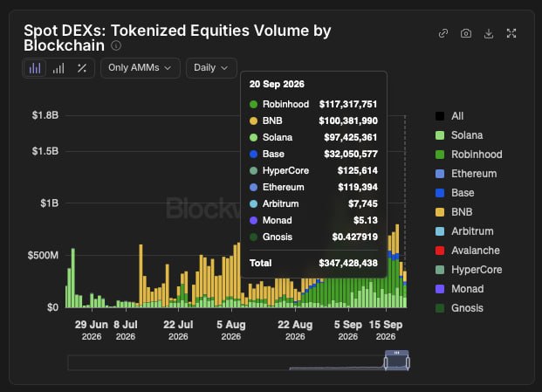Switch to the cumulative bar chart view
This screenshot has width=542, height=392.
58,68
